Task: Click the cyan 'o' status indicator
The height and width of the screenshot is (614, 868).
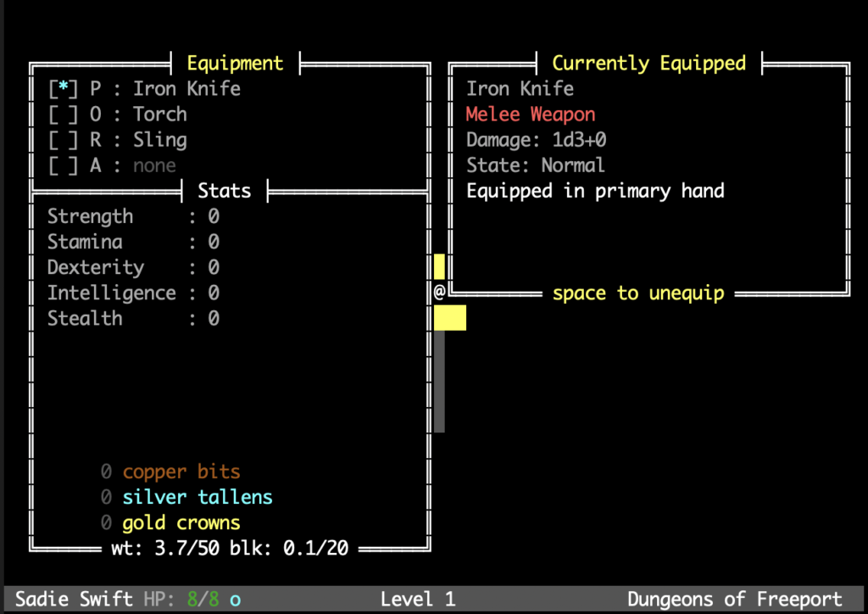Action: tap(235, 600)
